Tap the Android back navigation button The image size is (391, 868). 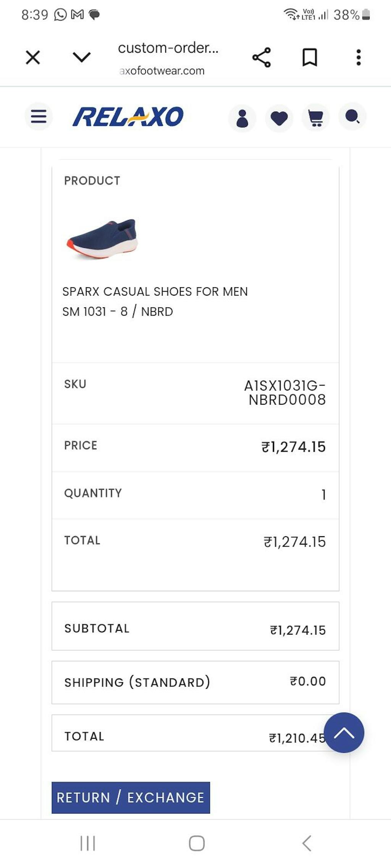point(307,843)
